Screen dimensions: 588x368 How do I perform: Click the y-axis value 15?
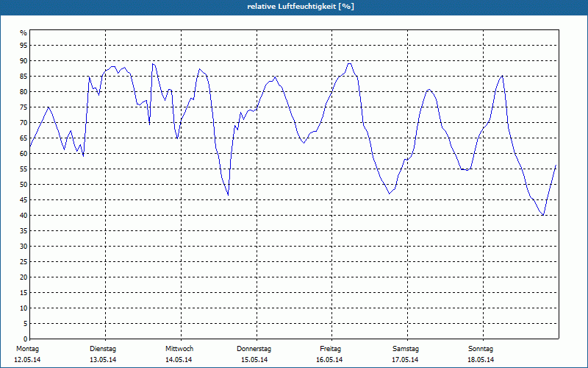(x=24, y=292)
